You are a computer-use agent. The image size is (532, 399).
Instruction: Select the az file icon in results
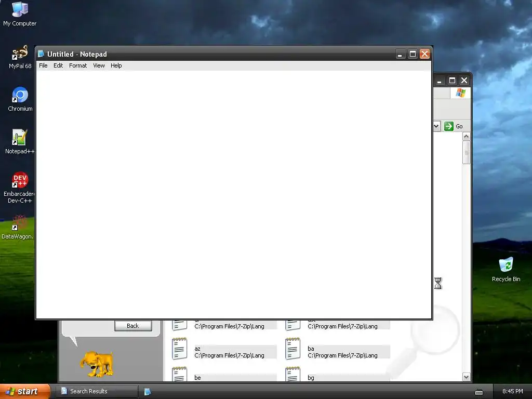[x=179, y=349]
